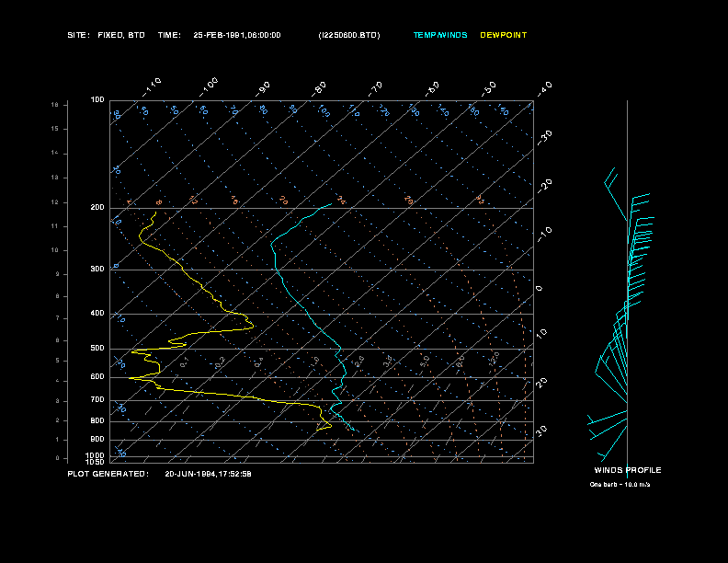Screen dimensions: 728x563
Task: Click the -30 isotherm label on right edge
Action: click(544, 137)
